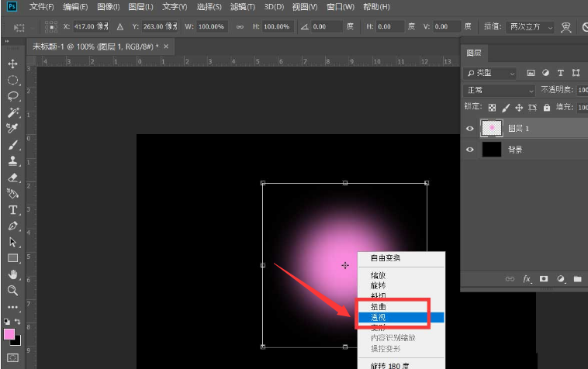Click the type layer filter icon

click(x=561, y=73)
